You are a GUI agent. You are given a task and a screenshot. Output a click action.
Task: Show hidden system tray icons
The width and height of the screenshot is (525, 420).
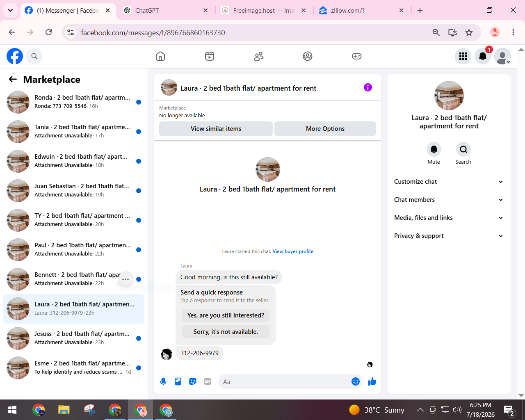pos(420,410)
